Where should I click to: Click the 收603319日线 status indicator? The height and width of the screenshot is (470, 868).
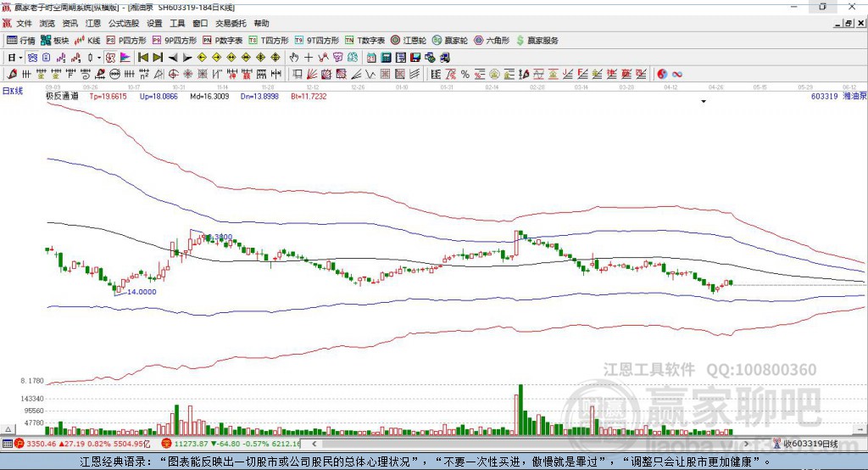pyautogui.click(x=805, y=444)
